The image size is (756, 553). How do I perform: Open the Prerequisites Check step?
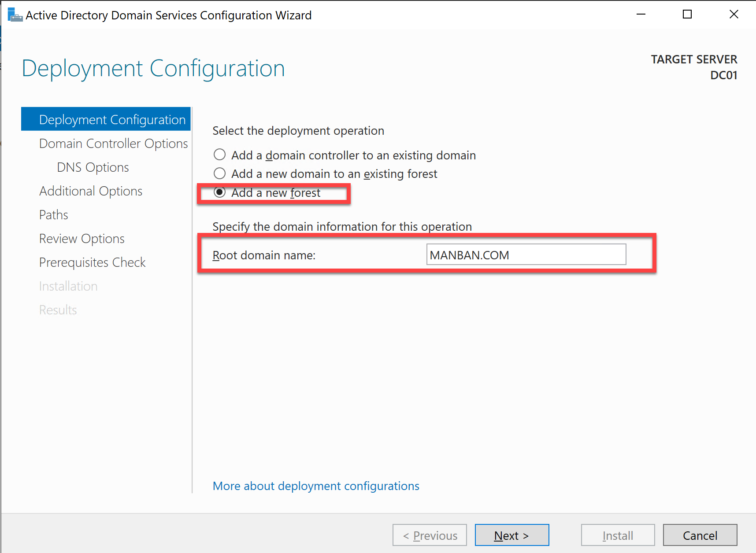[93, 262]
